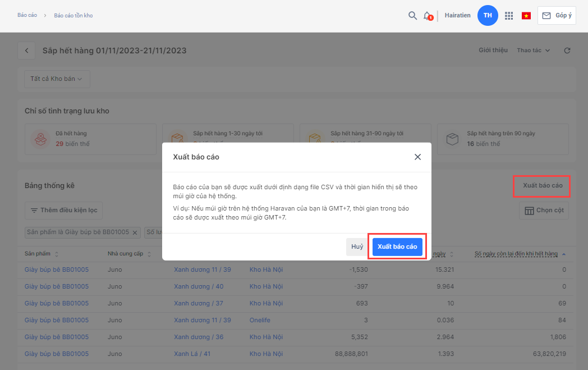Click Thêm điều kiện lọc filter button
Screen dimensions: 588x370
click(x=63, y=211)
